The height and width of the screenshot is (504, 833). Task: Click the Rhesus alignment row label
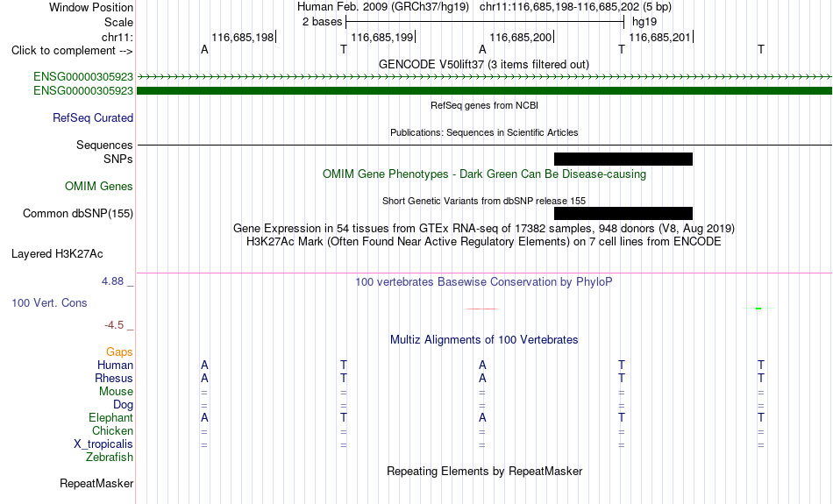114,378
